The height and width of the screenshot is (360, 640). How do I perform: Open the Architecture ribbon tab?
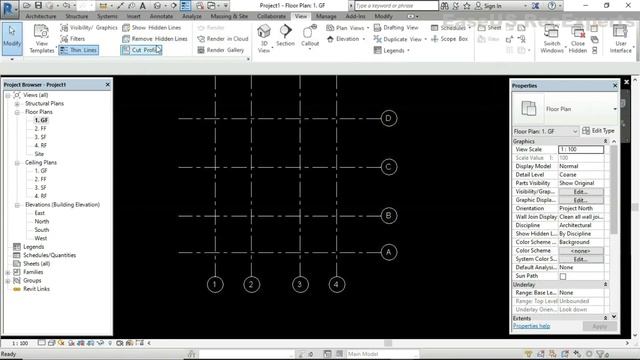pos(41,16)
